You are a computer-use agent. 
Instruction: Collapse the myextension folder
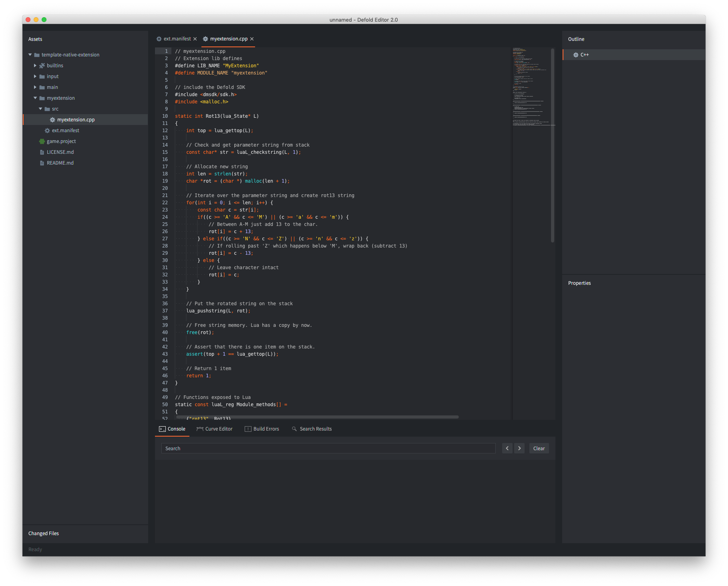coord(35,98)
